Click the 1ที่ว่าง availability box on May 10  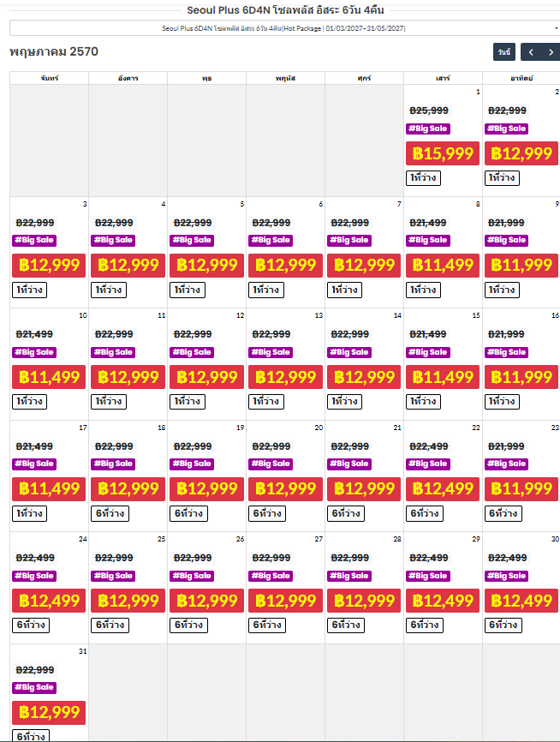click(x=29, y=402)
